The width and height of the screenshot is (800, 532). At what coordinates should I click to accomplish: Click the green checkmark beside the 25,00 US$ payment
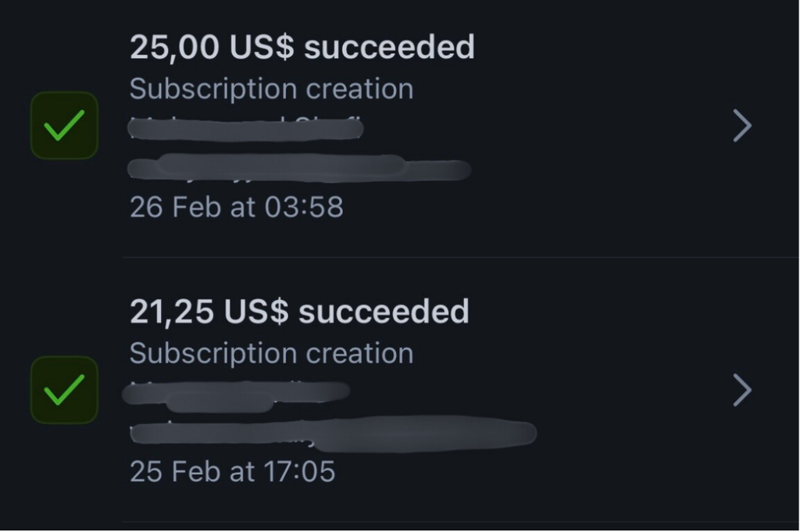pos(64,126)
